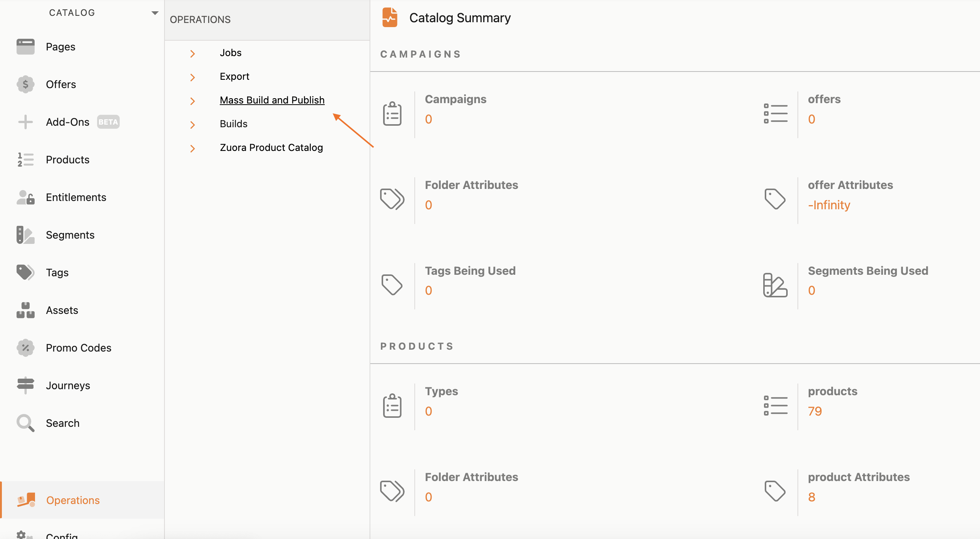Click the CAMPAIGNS section heading
The height and width of the screenshot is (539, 980).
point(420,54)
